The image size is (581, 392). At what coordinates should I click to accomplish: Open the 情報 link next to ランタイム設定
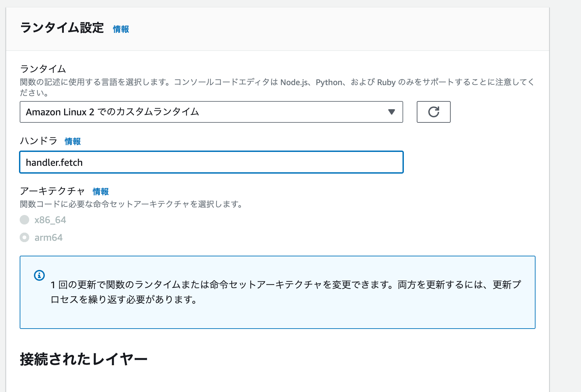(x=121, y=29)
